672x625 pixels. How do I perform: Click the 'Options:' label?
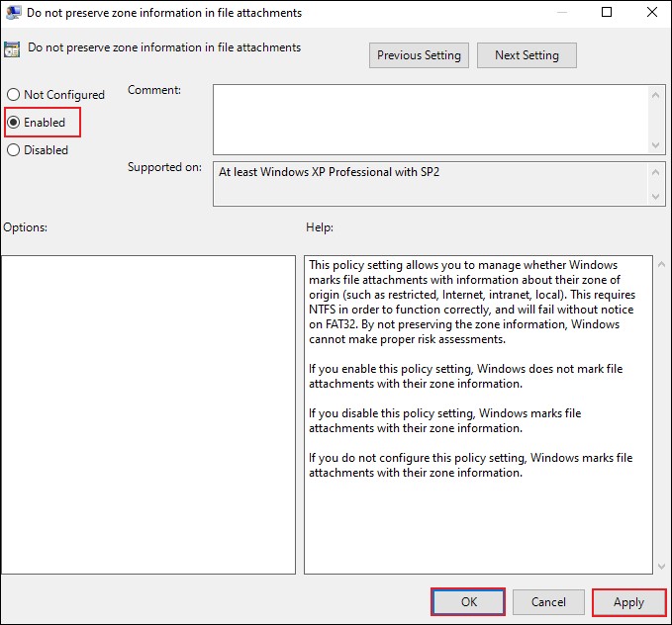click(26, 227)
